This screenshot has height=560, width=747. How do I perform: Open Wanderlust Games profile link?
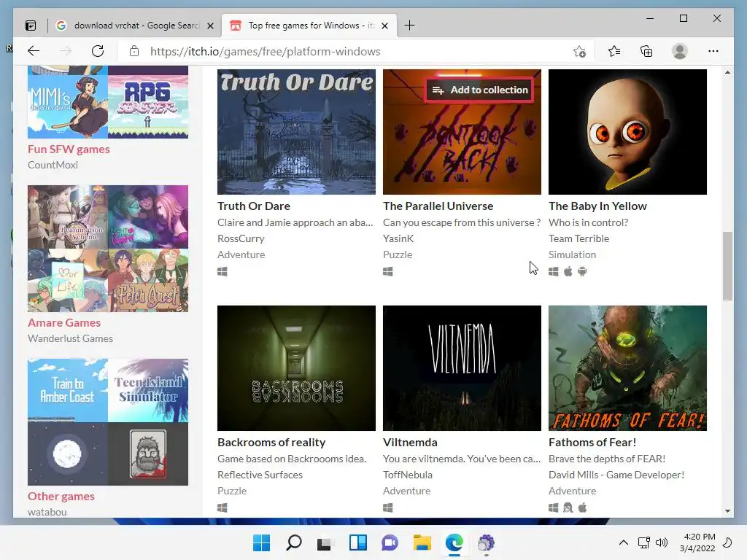(x=70, y=338)
